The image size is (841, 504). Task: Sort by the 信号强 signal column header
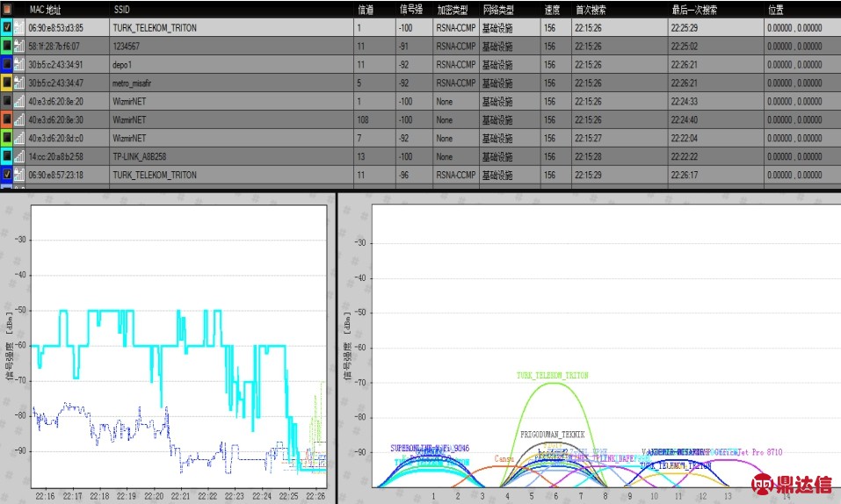411,10
